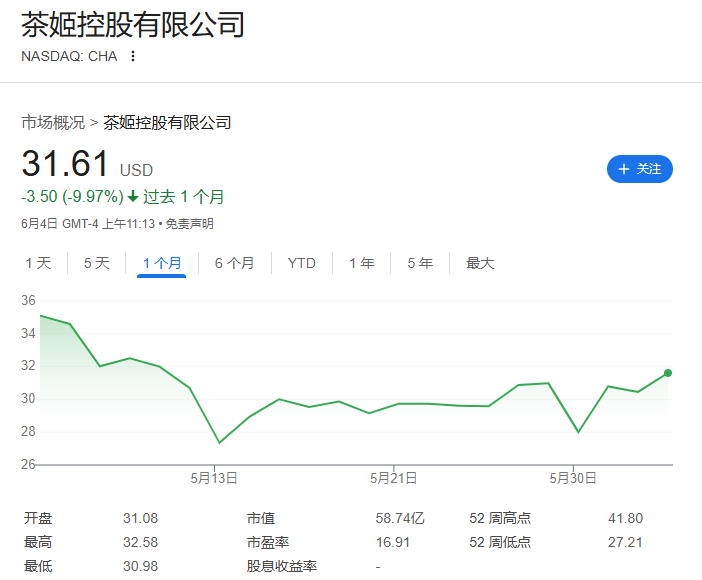Click the 5月30日 date label on the chart axis
The height and width of the screenshot is (580, 702).
click(573, 478)
